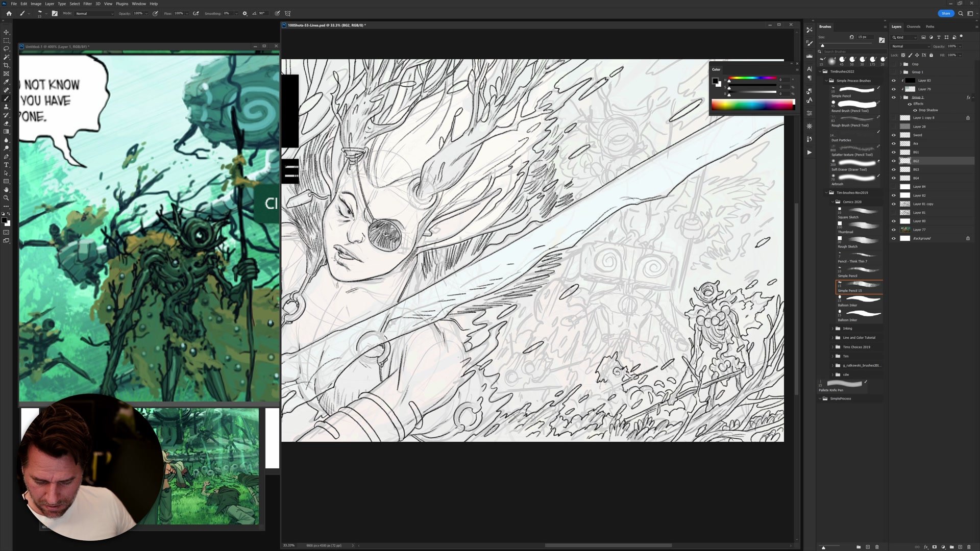Switch to the Channels tab
Viewport: 980px width, 551px height.
(913, 27)
